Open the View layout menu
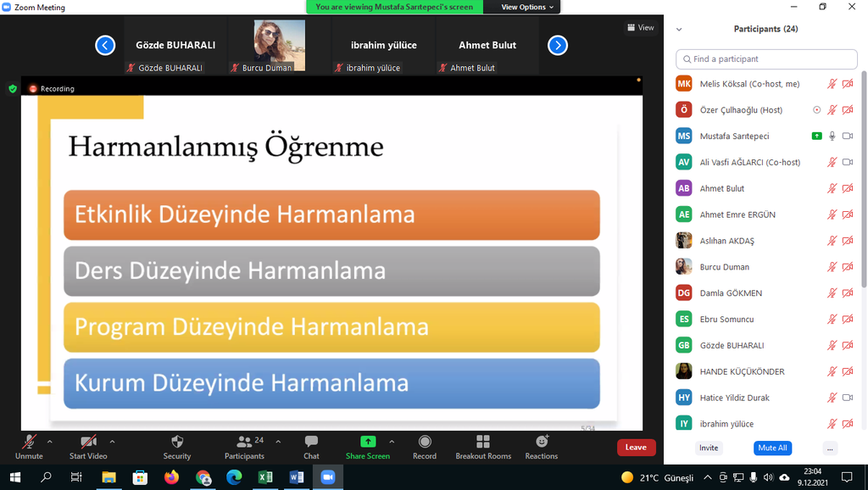868x490 pixels. click(641, 28)
